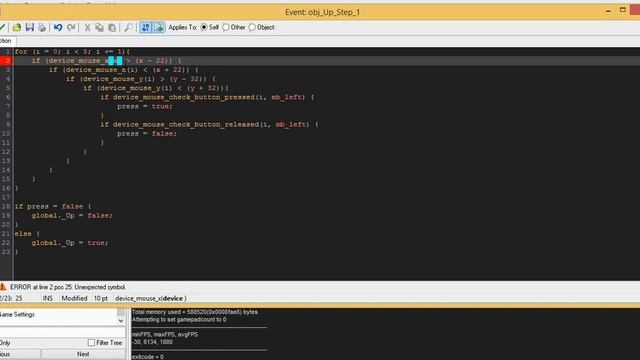Image resolution: width=640 pixels, height=360 pixels.
Task: Click the error warning triangle icon
Action: click(3, 287)
